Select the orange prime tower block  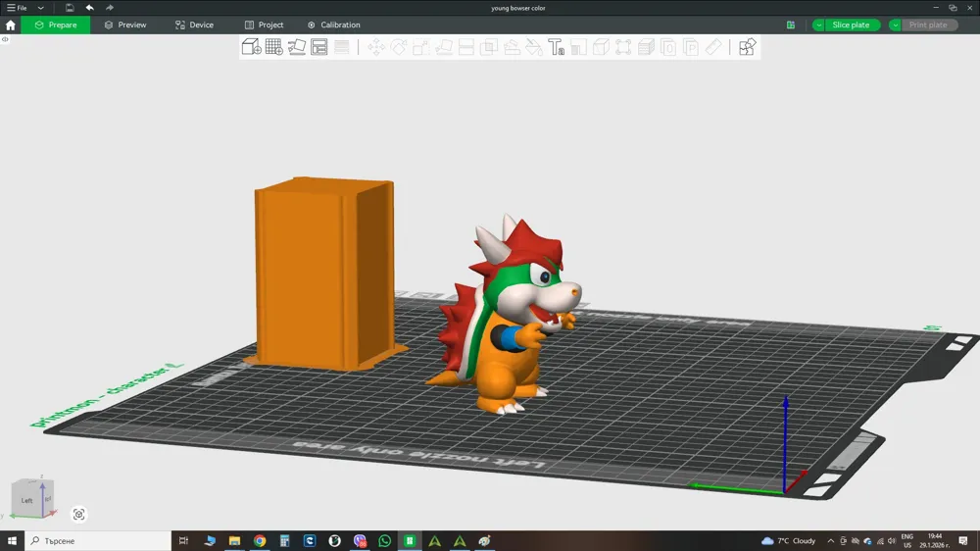pyautogui.click(x=323, y=274)
